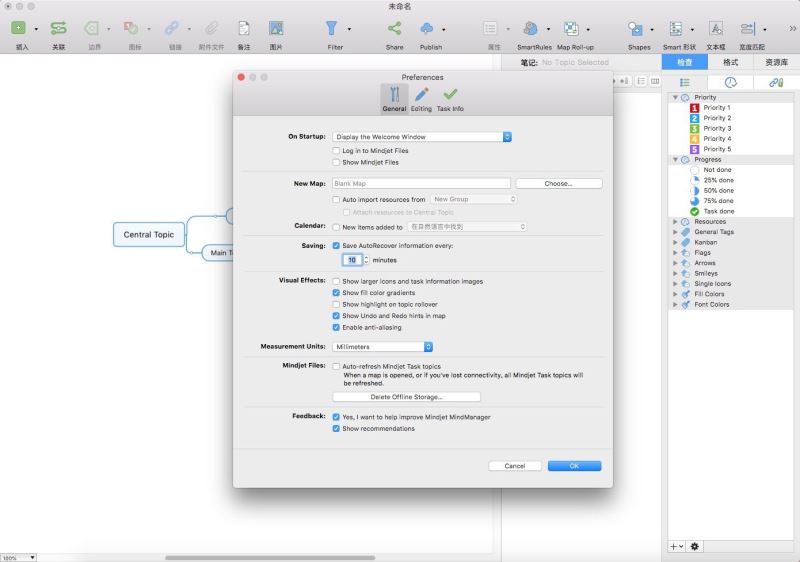This screenshot has height=562, width=800.
Task: Select the 检查 inspector tab
Action: tap(685, 62)
